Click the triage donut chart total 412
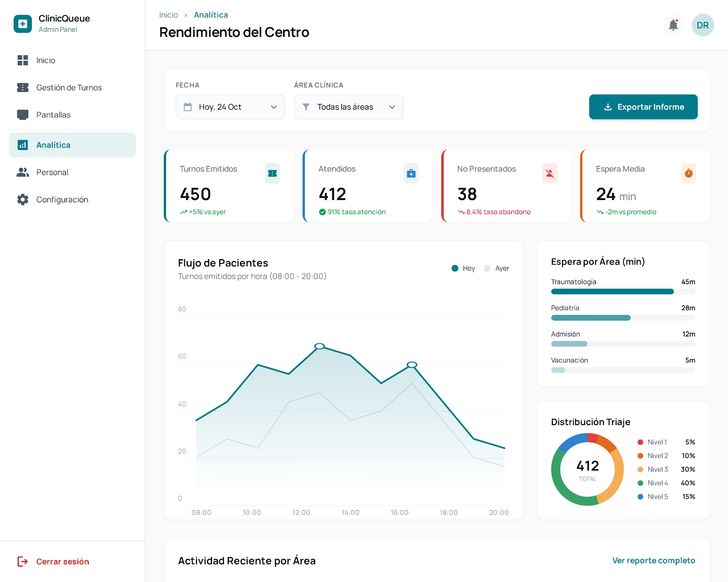The height and width of the screenshot is (582, 728). point(587,466)
